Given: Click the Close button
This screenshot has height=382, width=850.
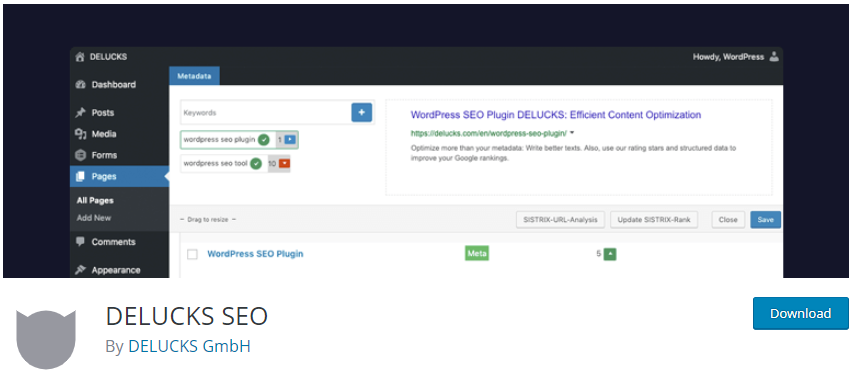Looking at the screenshot, I should point(728,219).
